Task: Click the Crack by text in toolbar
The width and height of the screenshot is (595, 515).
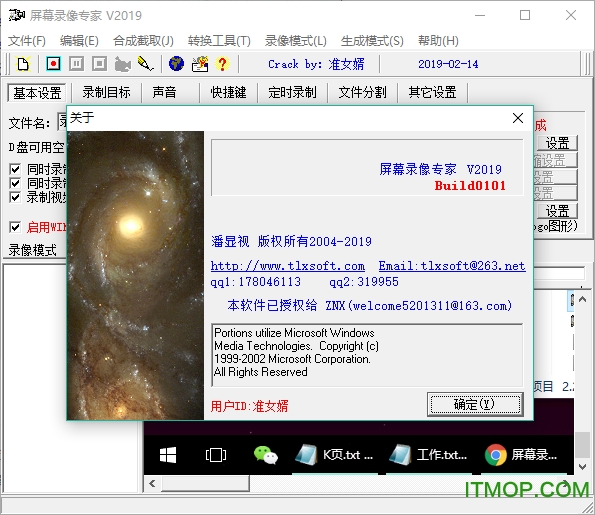Action: tap(316, 64)
